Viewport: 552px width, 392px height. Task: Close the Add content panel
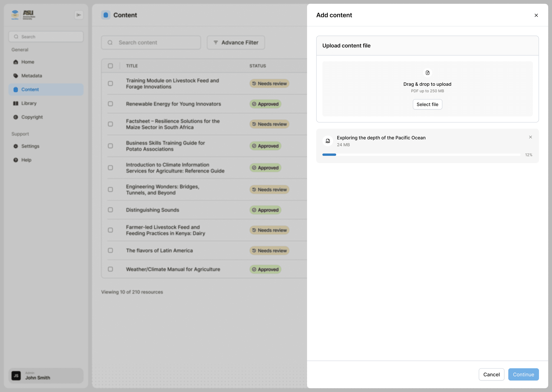pos(536,15)
